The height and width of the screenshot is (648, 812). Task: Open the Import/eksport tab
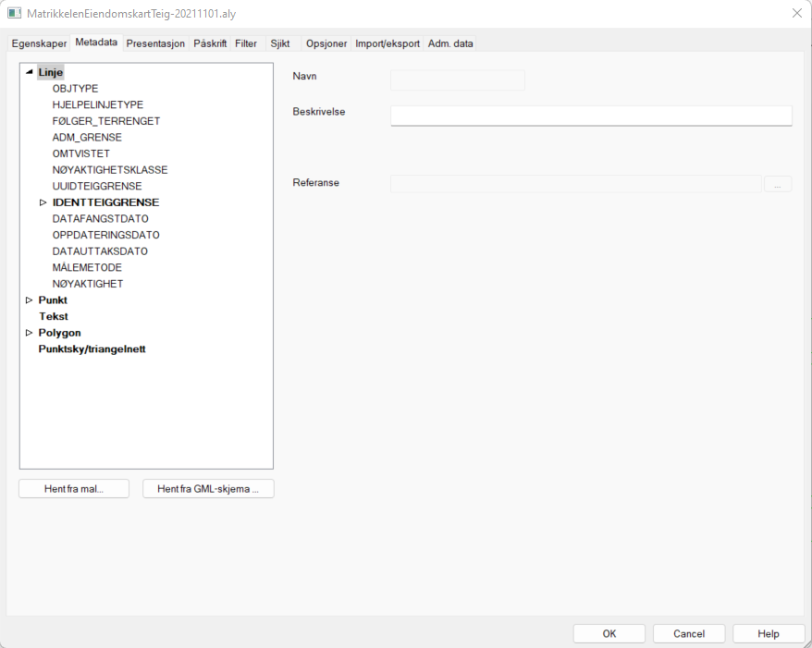click(388, 43)
